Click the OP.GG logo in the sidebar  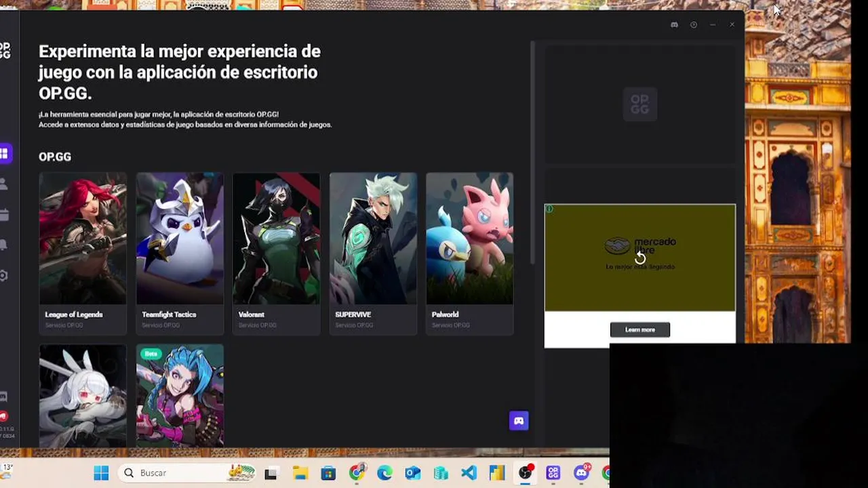click(x=4, y=51)
